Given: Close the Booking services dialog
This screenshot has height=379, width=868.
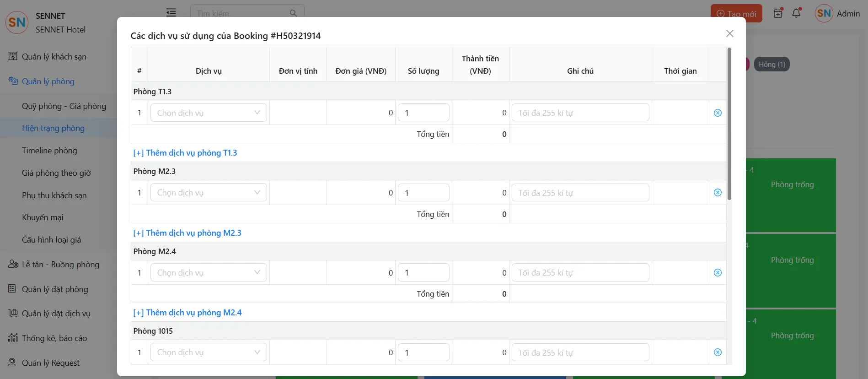Looking at the screenshot, I should click(729, 33).
